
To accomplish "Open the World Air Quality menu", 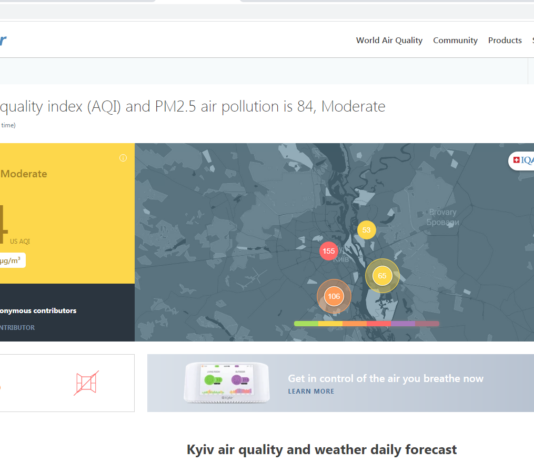I will [x=389, y=40].
